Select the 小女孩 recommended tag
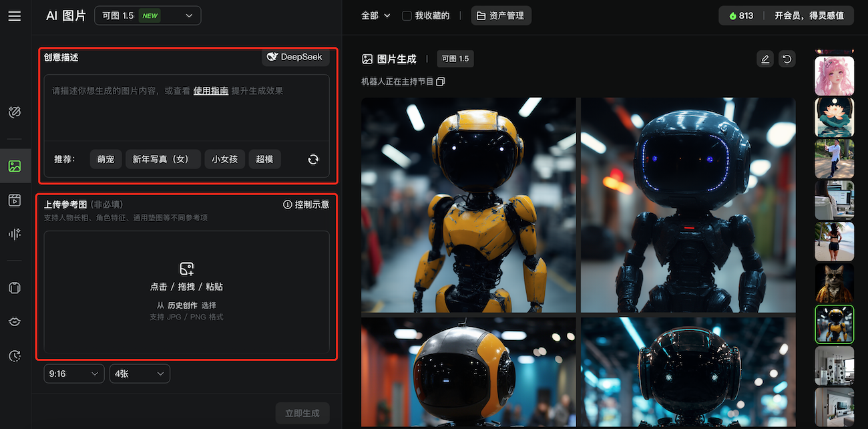 (225, 159)
